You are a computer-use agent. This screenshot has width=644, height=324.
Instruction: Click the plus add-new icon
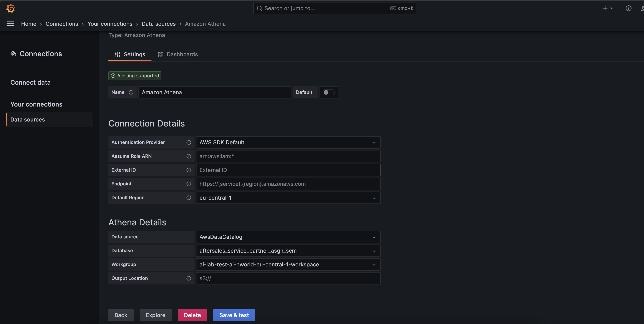pyautogui.click(x=605, y=8)
